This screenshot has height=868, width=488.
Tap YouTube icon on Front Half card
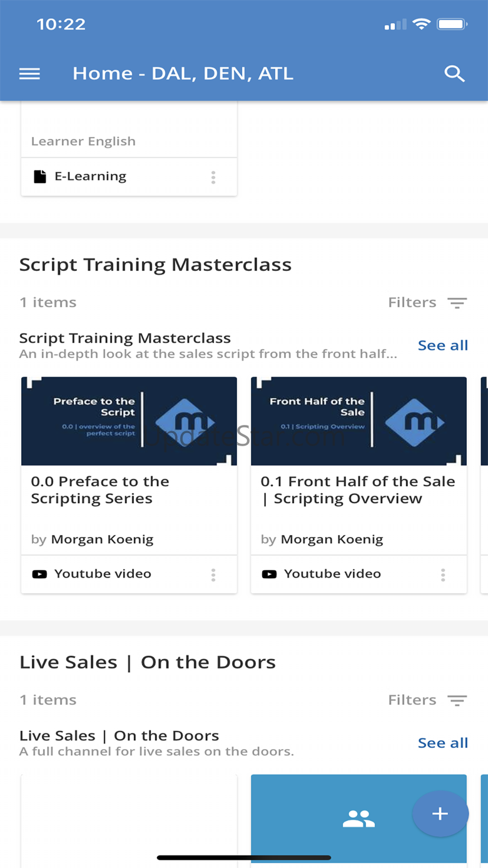point(269,574)
